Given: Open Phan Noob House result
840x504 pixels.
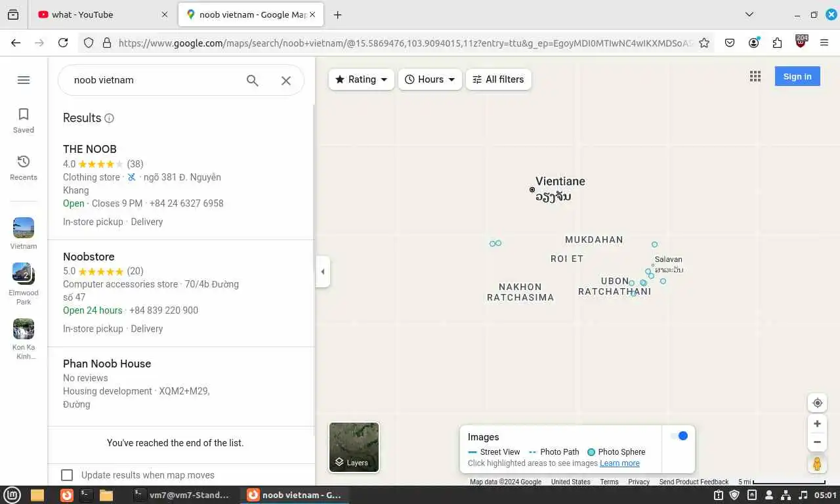Looking at the screenshot, I should click(181, 387).
